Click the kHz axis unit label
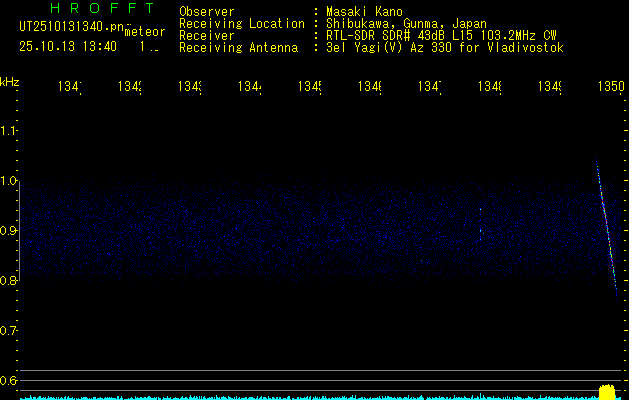The height and width of the screenshot is (400, 629). (10, 81)
